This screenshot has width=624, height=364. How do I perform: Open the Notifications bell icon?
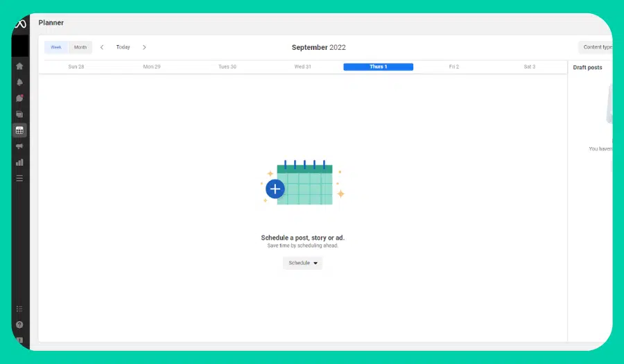(x=19, y=83)
